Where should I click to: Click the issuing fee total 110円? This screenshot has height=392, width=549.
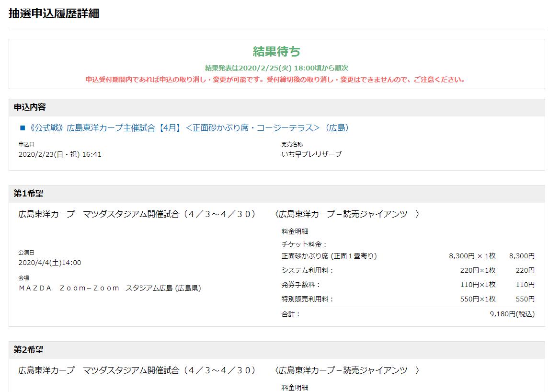click(x=525, y=285)
